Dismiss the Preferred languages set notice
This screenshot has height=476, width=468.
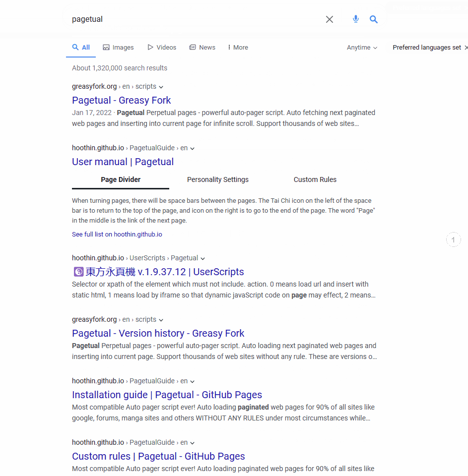[x=466, y=48]
